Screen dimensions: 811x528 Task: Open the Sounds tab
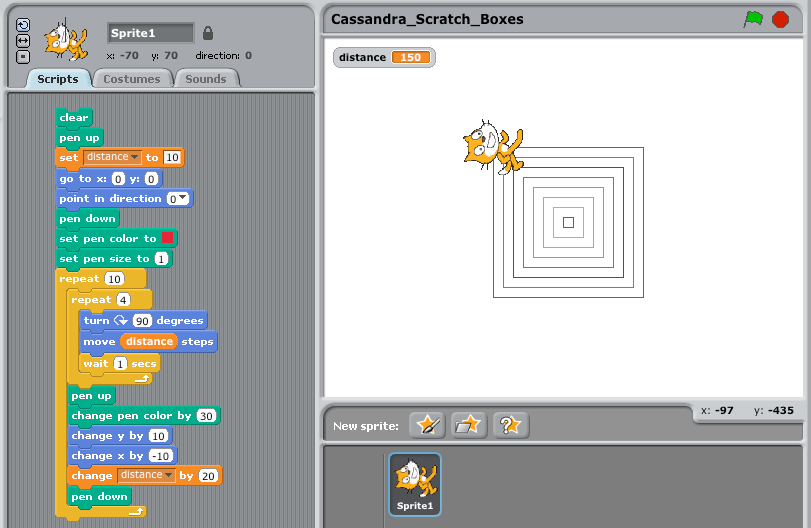[206, 79]
